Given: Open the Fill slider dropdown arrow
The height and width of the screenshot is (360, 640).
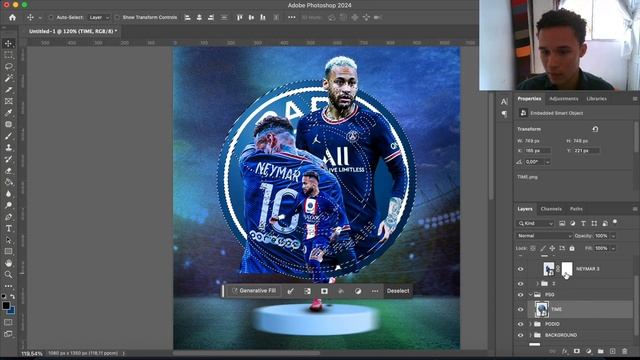Looking at the screenshot, I should tap(613, 248).
